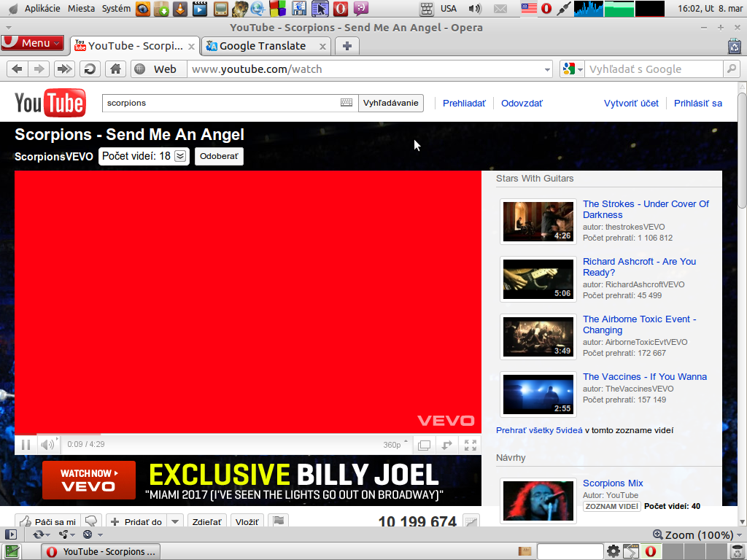Open the Systém menu

116,8
